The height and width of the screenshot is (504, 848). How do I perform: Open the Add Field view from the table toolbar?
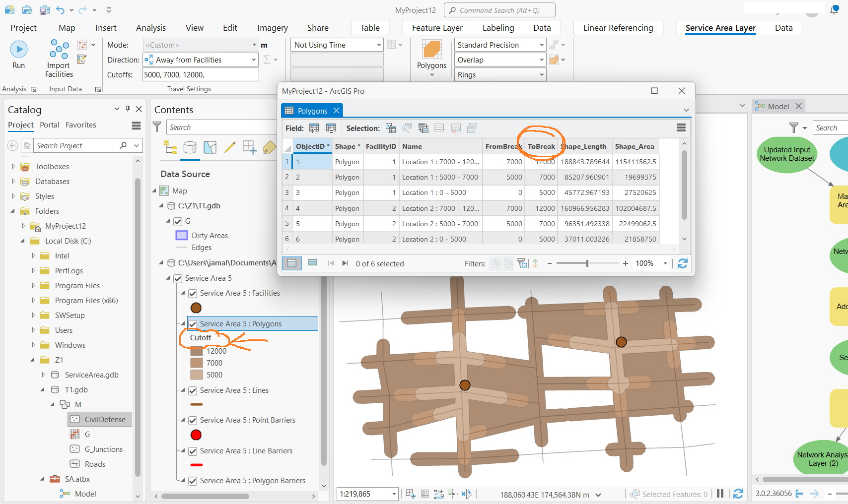[314, 127]
